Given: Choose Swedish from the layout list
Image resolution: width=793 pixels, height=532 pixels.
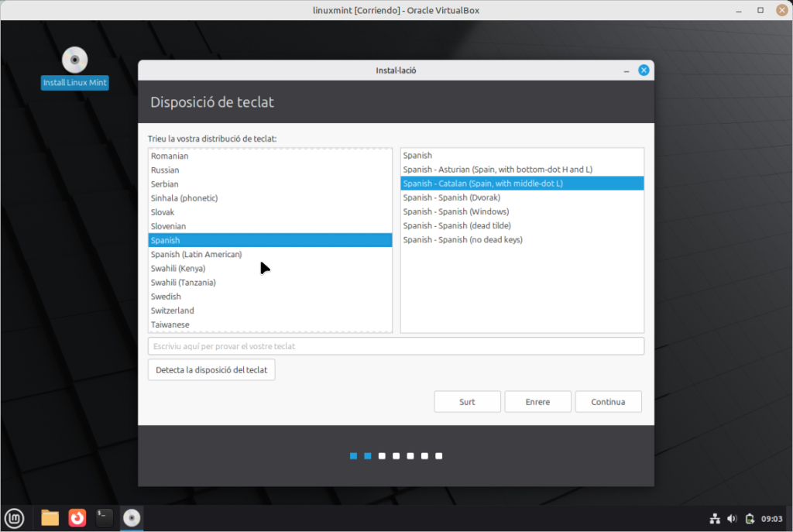Looking at the screenshot, I should [x=166, y=297].
